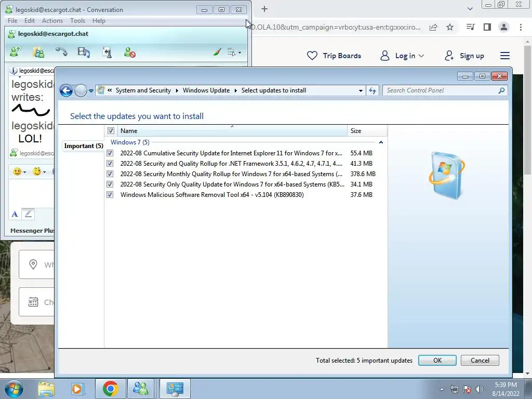Select the Important (5) category tab
Viewport: 532px width, 399px height.
(x=84, y=146)
